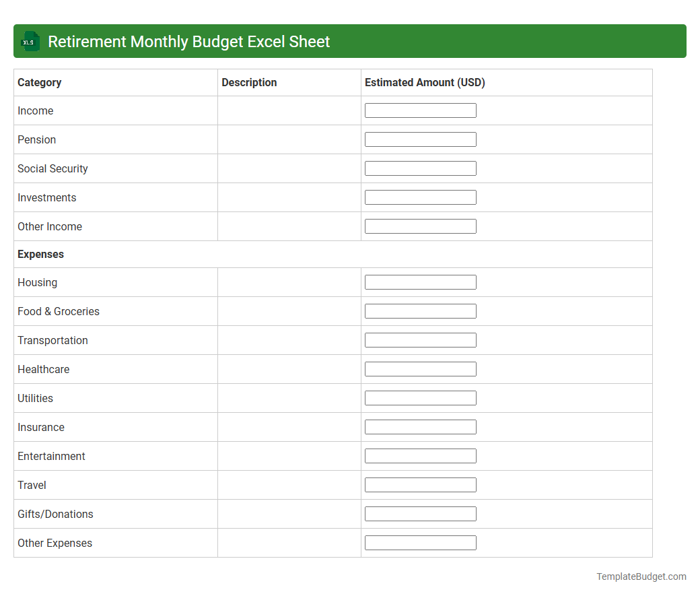Screen dimensions: 700x596
Task: Click the Insurance amount input box
Action: tap(420, 426)
